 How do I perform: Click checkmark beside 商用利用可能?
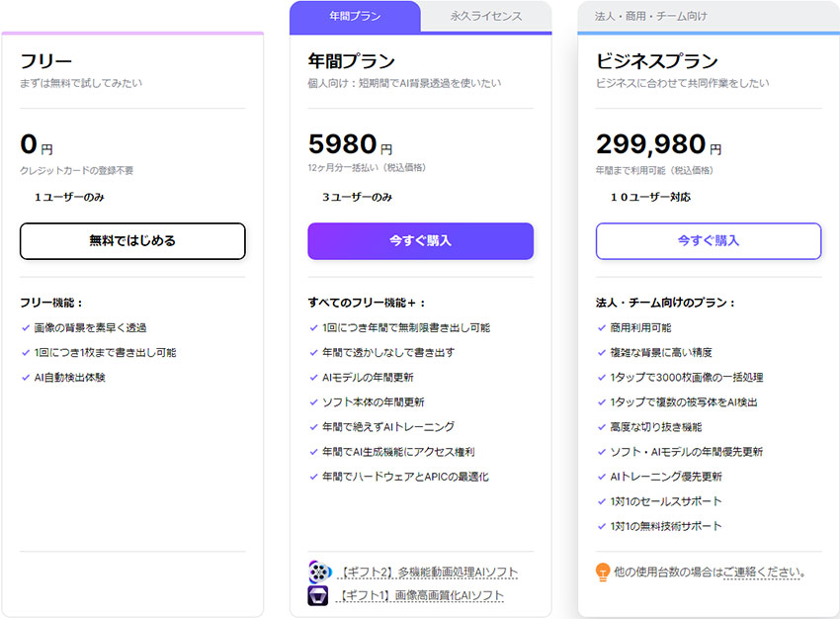point(601,327)
